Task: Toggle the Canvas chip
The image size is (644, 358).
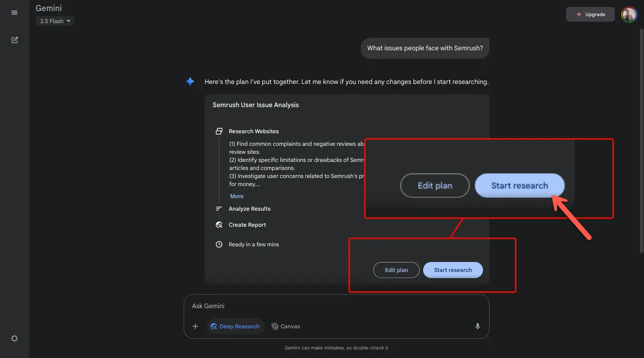Action: [x=286, y=326]
